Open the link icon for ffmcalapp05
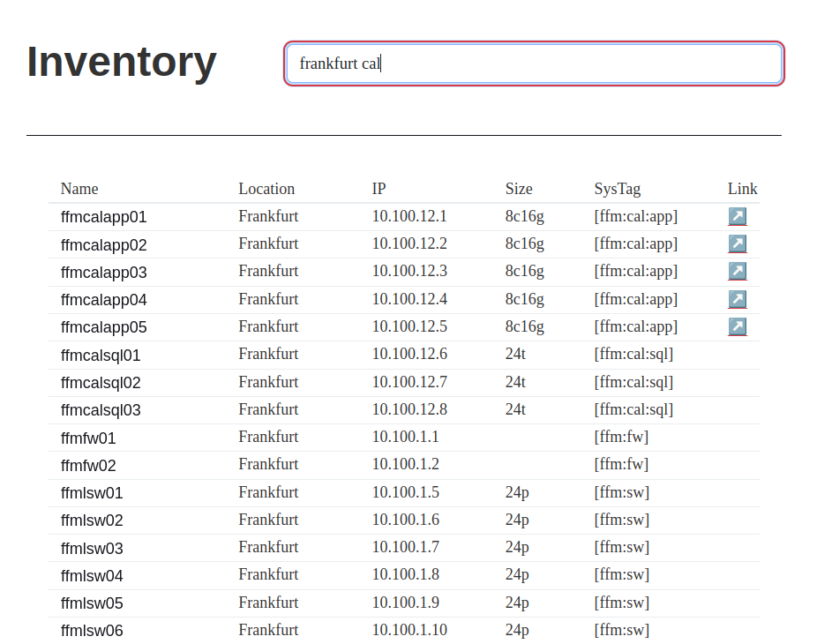This screenshot has height=644, width=817. click(x=737, y=326)
